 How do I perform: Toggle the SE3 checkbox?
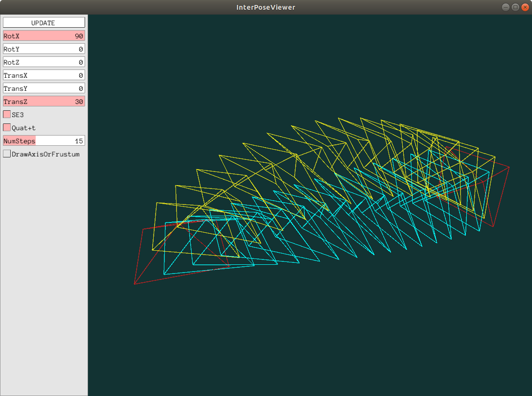pos(7,114)
